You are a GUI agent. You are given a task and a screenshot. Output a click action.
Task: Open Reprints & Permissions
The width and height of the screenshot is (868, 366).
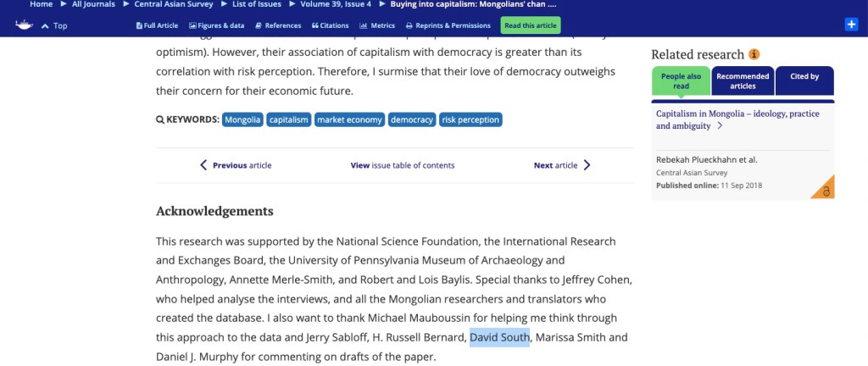tap(449, 25)
